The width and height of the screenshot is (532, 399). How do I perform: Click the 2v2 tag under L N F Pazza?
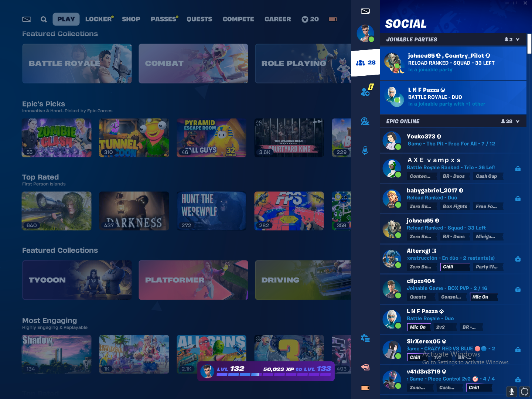pos(445,327)
